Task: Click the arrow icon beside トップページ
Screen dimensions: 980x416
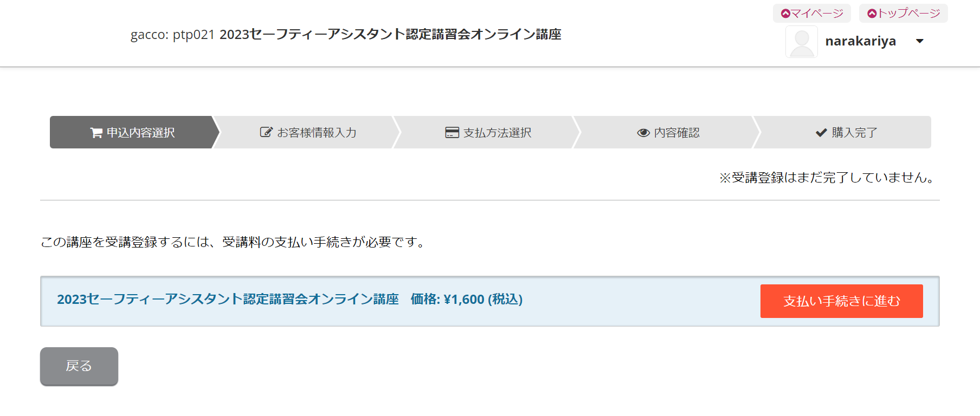Action: pos(872,14)
